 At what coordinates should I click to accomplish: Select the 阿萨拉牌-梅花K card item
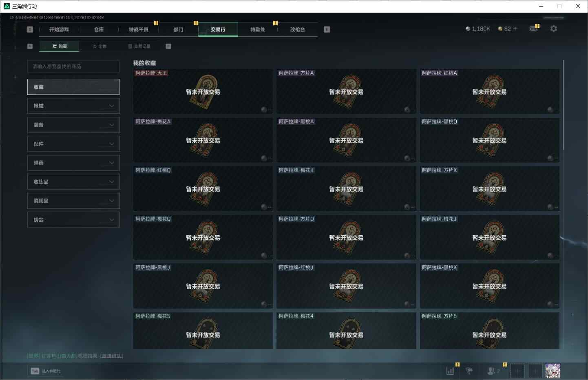pyautogui.click(x=346, y=189)
